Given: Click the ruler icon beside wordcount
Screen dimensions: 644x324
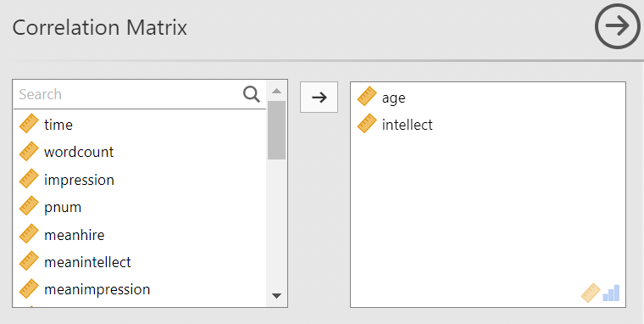Looking at the screenshot, I should tap(29, 151).
